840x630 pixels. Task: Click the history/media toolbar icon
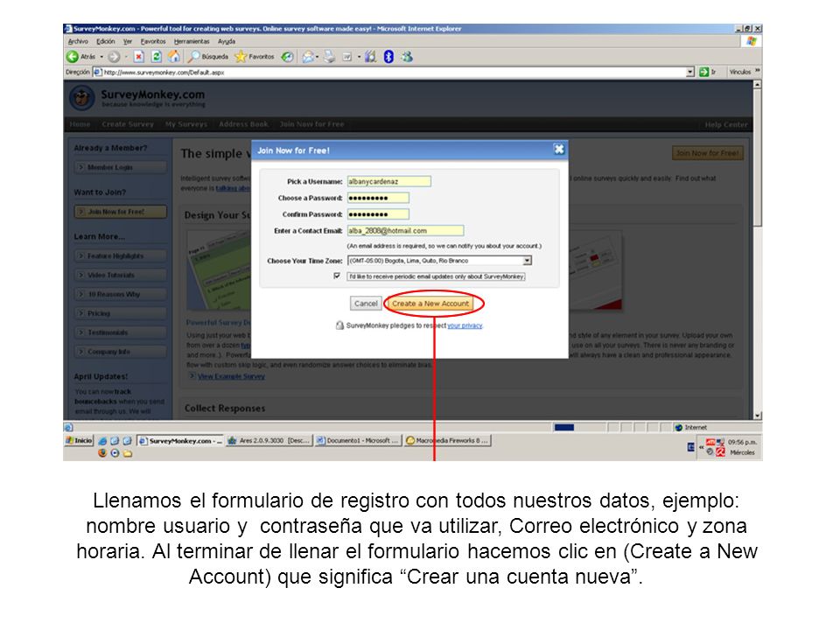[288, 56]
